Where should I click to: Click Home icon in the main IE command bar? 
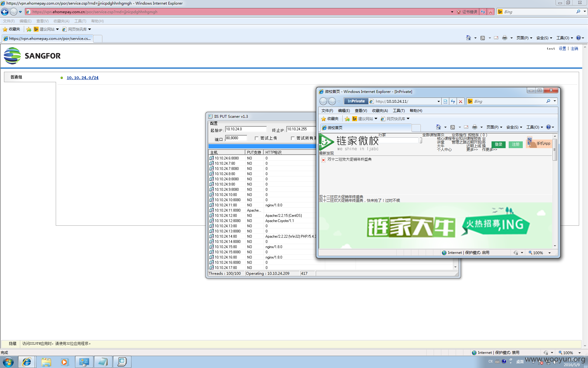(x=468, y=38)
